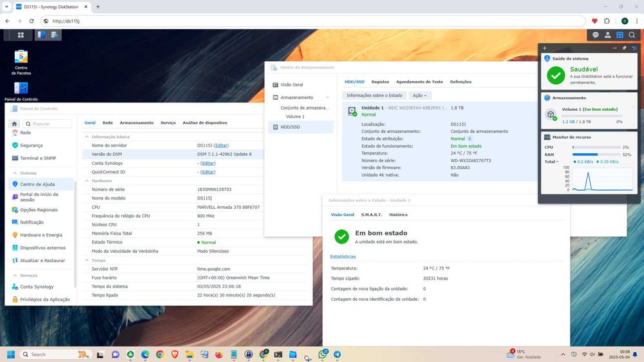Open the Ação dropdown menu
Image resolution: width=644 pixels, height=362 pixels.
419,95
